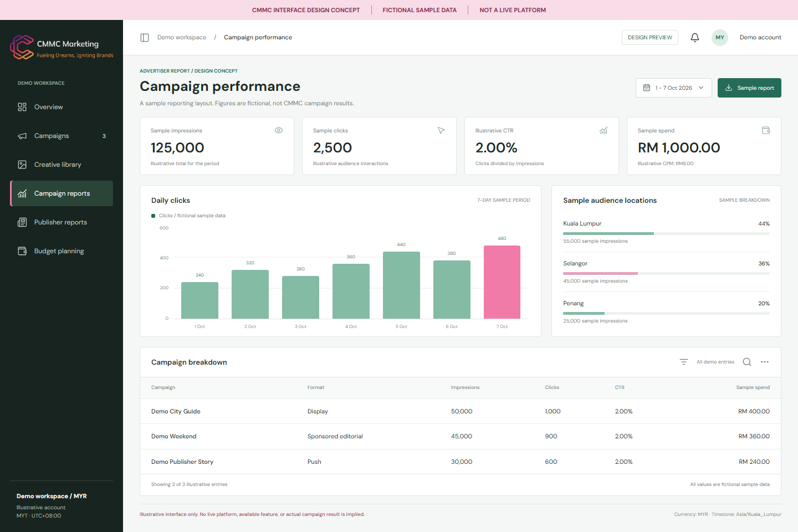The image size is (798, 532).
Task: Click the MY account avatar
Action: point(720,38)
